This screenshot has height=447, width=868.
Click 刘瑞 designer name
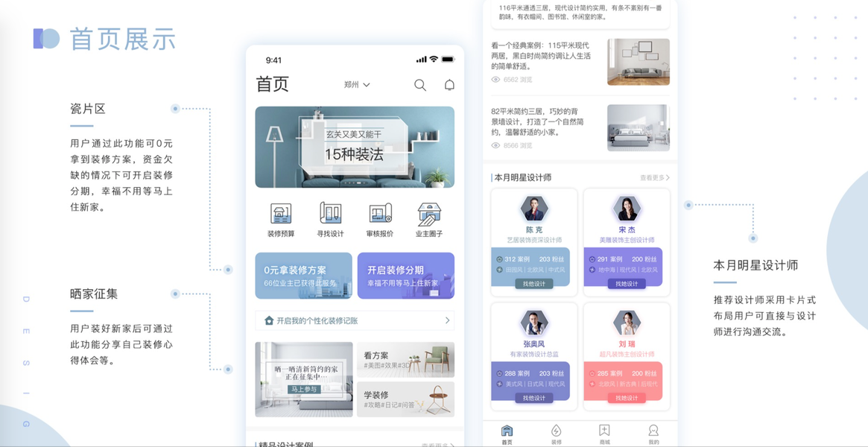(x=627, y=343)
